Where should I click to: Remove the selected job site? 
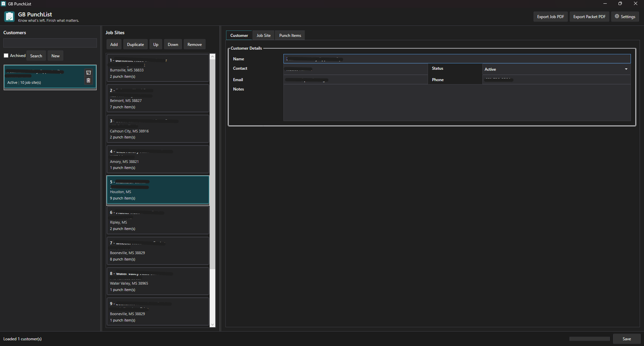195,45
